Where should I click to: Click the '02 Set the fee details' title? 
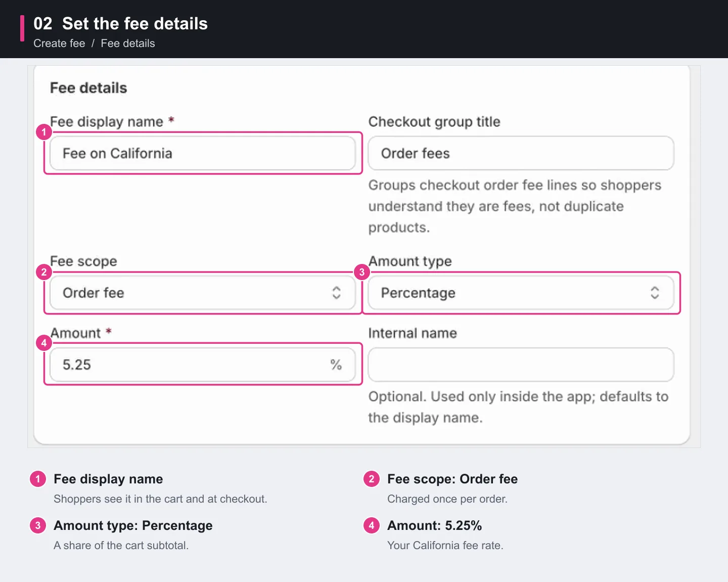coord(120,24)
